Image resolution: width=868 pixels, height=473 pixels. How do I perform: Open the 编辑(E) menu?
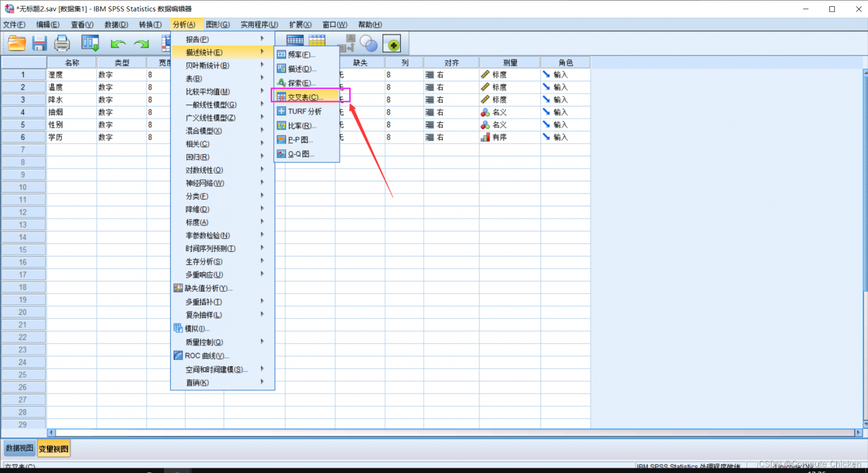click(48, 24)
